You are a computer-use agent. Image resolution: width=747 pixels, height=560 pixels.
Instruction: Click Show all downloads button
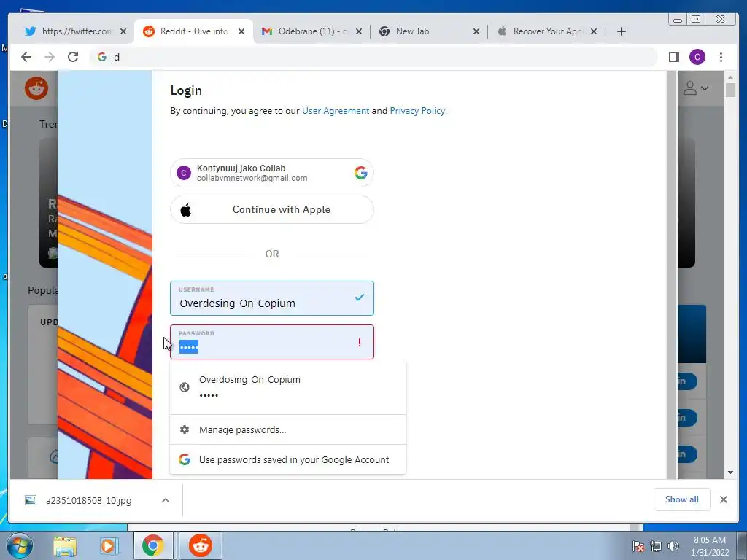pyautogui.click(x=682, y=499)
